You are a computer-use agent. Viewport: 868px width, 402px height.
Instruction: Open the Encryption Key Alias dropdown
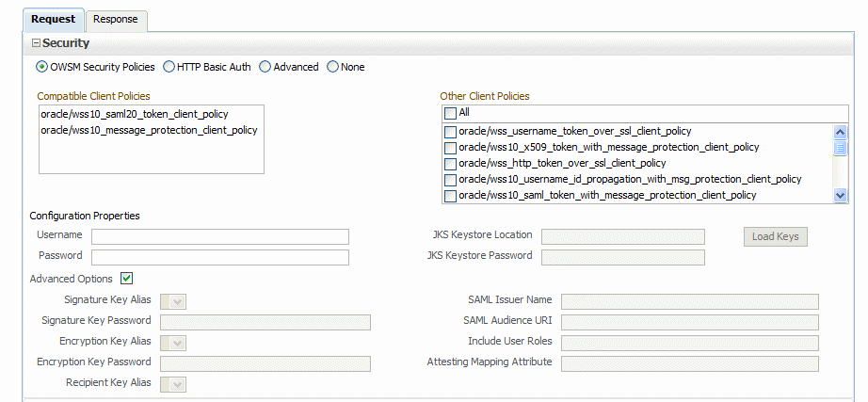pos(173,344)
